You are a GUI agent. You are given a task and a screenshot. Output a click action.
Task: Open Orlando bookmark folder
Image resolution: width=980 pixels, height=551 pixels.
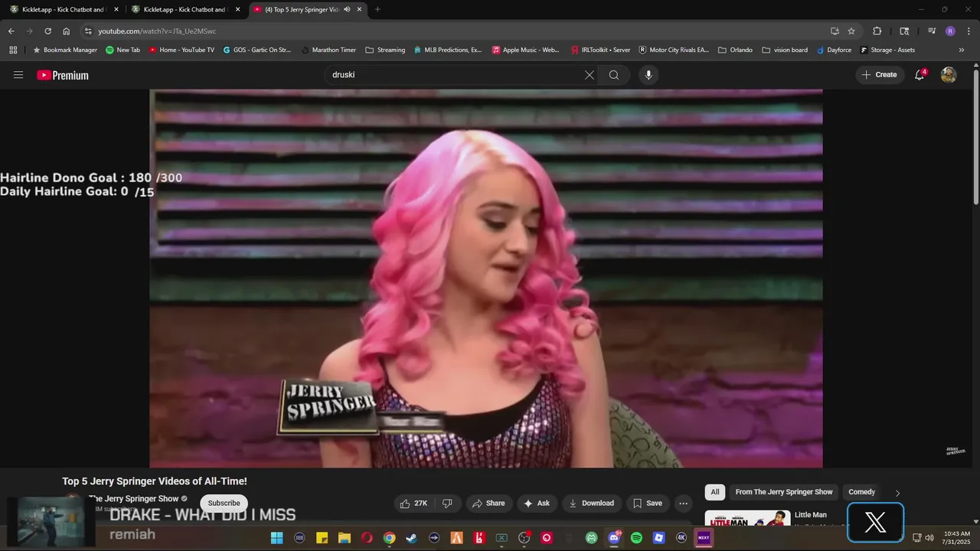click(735, 50)
